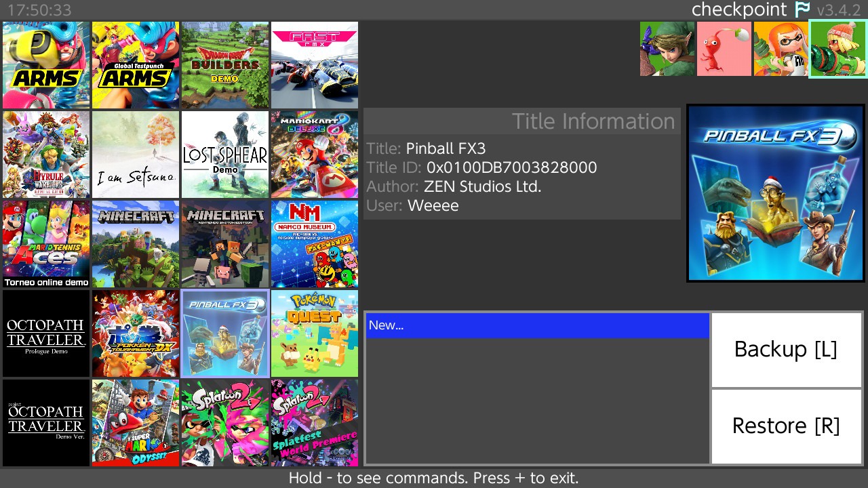Click the Title ID value 0x0100DB7003828000
The image size is (868, 488).
click(512, 167)
